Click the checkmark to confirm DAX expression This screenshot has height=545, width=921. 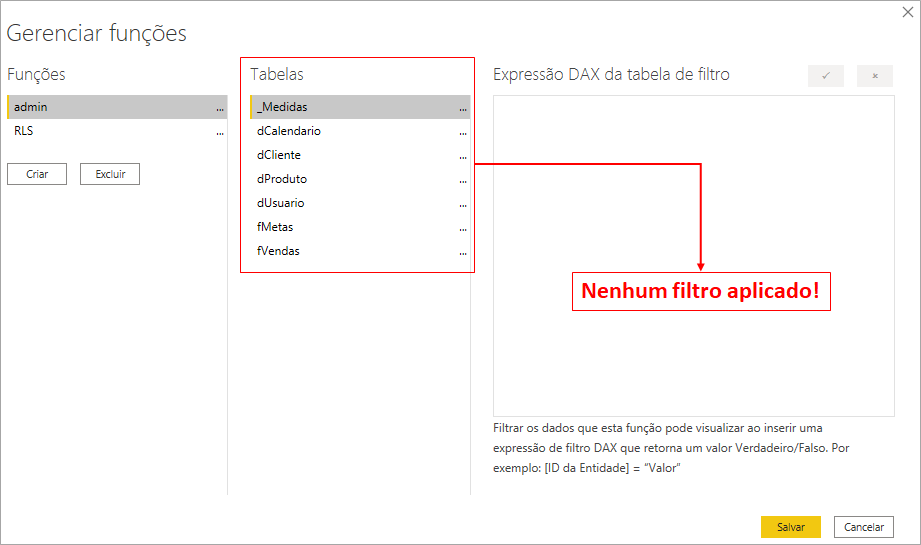tap(825, 76)
